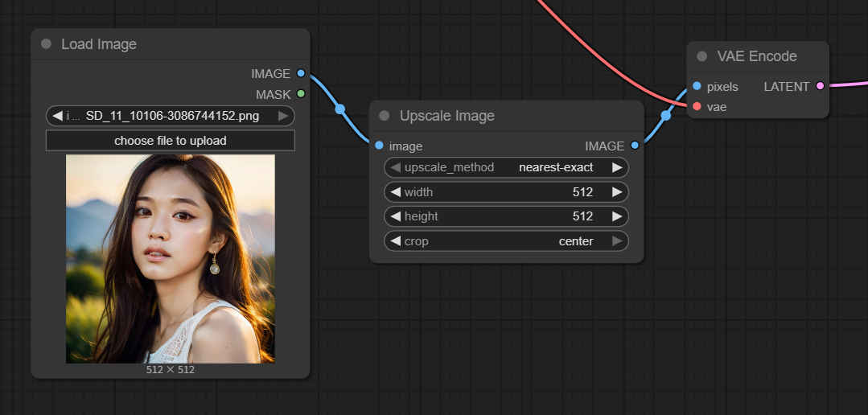Click the IMAGE output port on Upscale Image
This screenshot has height=415, width=868.
[x=635, y=146]
